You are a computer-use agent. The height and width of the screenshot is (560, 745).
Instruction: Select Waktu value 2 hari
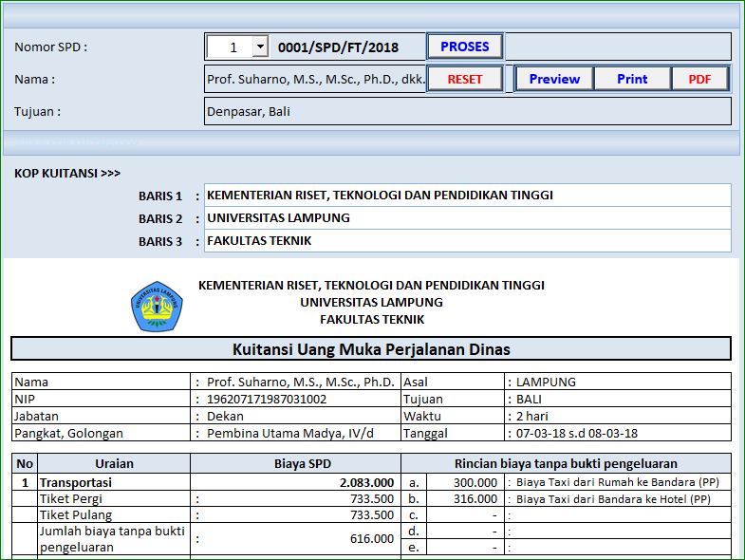point(531,417)
